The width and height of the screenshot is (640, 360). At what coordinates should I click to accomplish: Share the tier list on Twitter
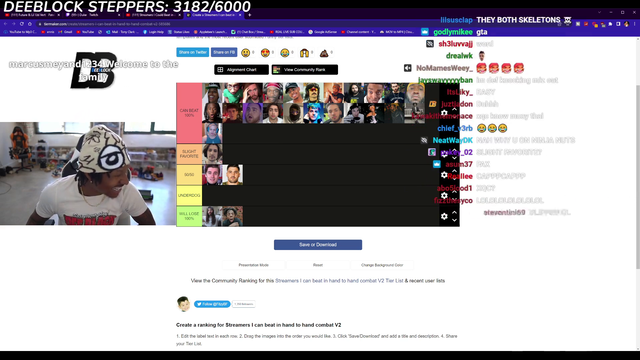pyautogui.click(x=193, y=52)
